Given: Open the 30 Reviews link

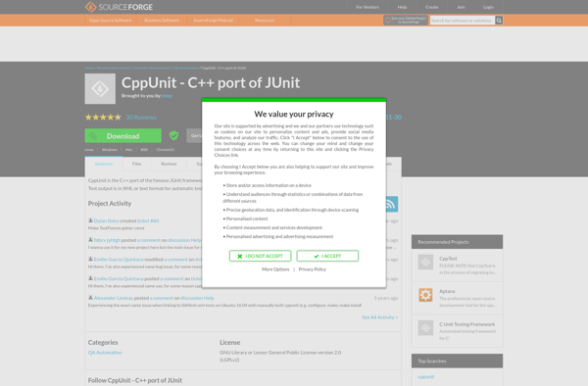Looking at the screenshot, I should click(141, 118).
